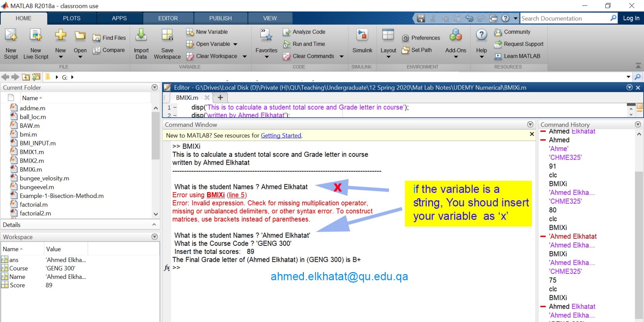
Task: Open Add-Ons manager
Action: click(x=456, y=44)
